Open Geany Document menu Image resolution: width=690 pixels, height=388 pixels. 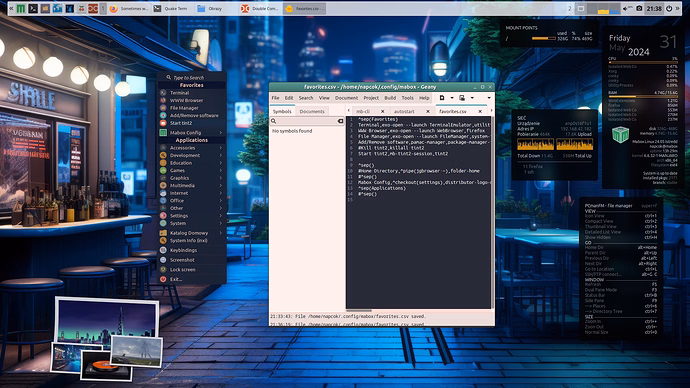pos(346,98)
